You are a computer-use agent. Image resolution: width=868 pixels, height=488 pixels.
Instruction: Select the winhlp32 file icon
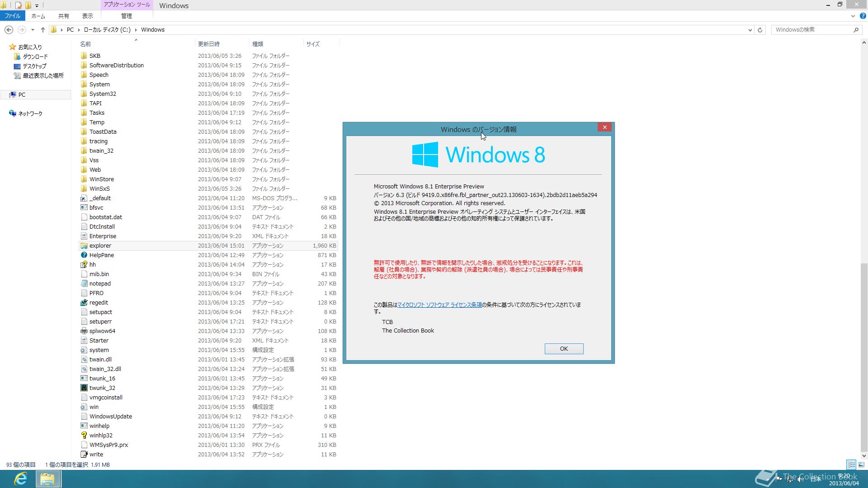click(x=84, y=436)
